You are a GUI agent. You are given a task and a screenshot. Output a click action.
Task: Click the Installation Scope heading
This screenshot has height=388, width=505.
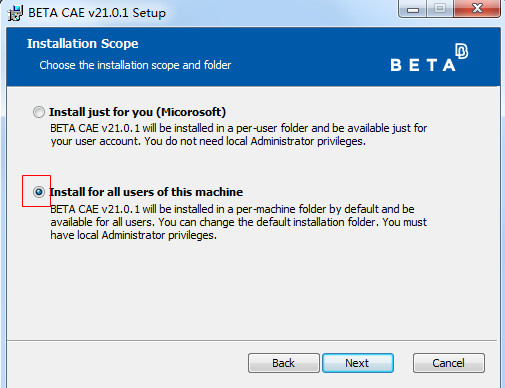pos(83,44)
